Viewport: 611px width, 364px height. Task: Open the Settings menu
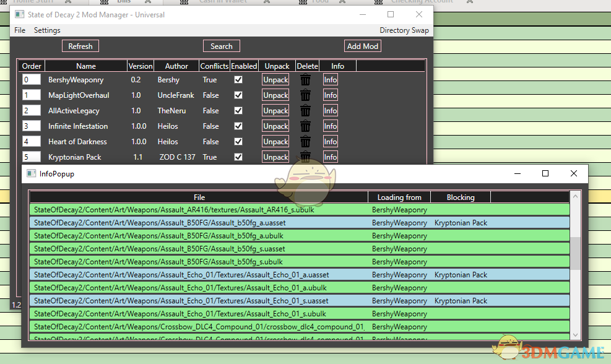(x=47, y=30)
